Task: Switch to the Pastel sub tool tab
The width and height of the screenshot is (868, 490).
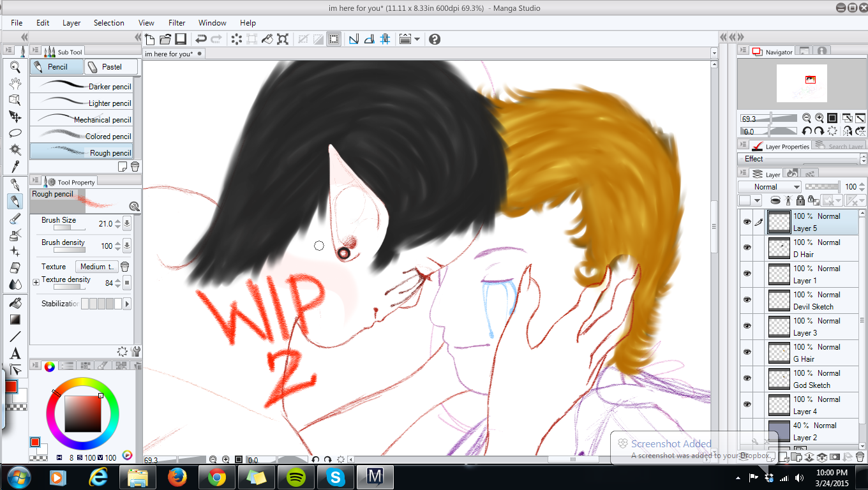Action: (x=111, y=66)
